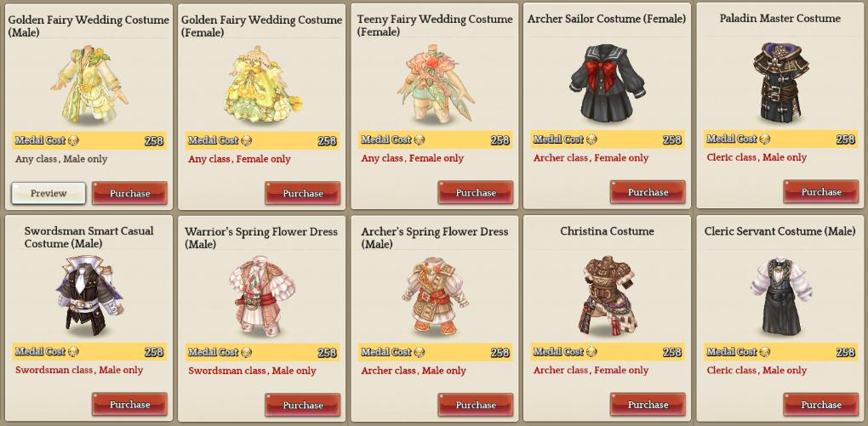The width and height of the screenshot is (868, 426).
Task: Click the Paladin Master Costume image
Action: pos(780,83)
